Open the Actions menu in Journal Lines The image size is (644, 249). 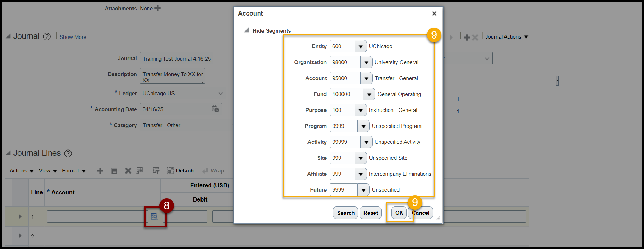click(21, 171)
